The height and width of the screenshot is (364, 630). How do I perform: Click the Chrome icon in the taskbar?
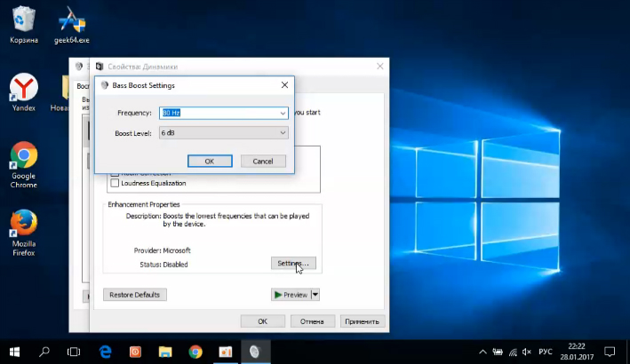pyautogui.click(x=195, y=352)
